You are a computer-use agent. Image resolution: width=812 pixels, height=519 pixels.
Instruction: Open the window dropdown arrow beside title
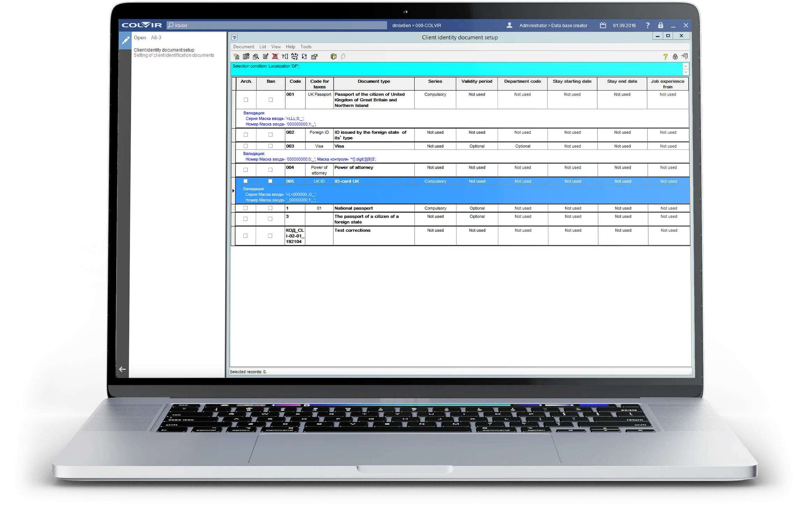(x=234, y=37)
